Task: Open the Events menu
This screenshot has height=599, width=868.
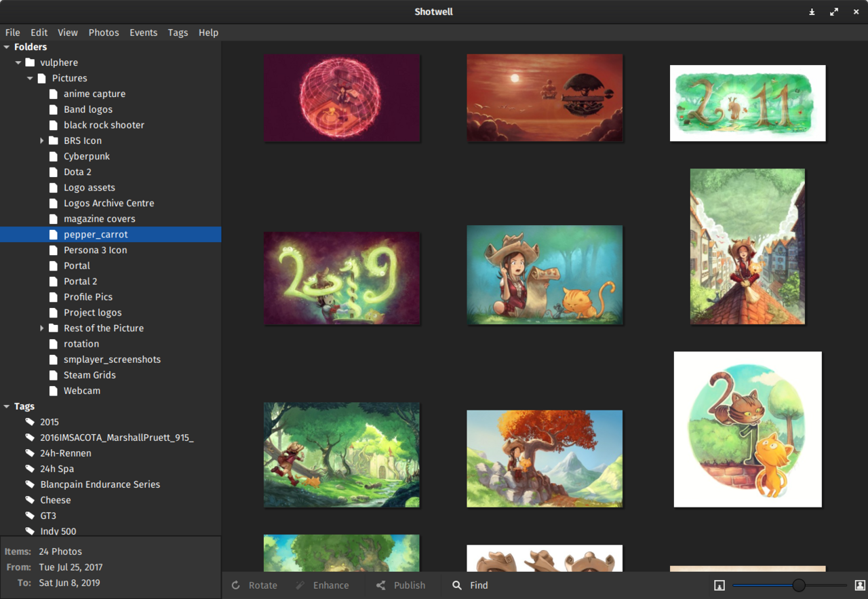Action: (x=144, y=33)
